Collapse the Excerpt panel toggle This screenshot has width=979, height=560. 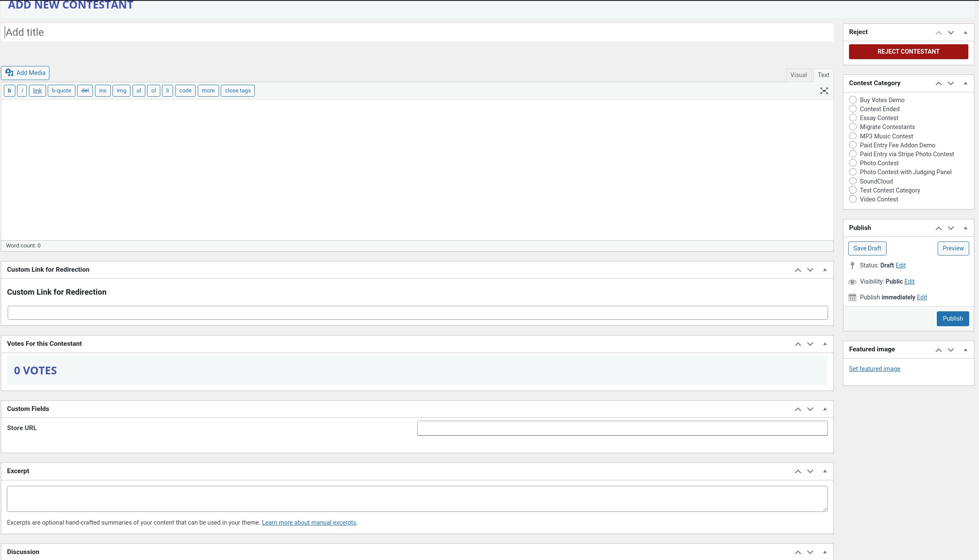[x=825, y=471]
